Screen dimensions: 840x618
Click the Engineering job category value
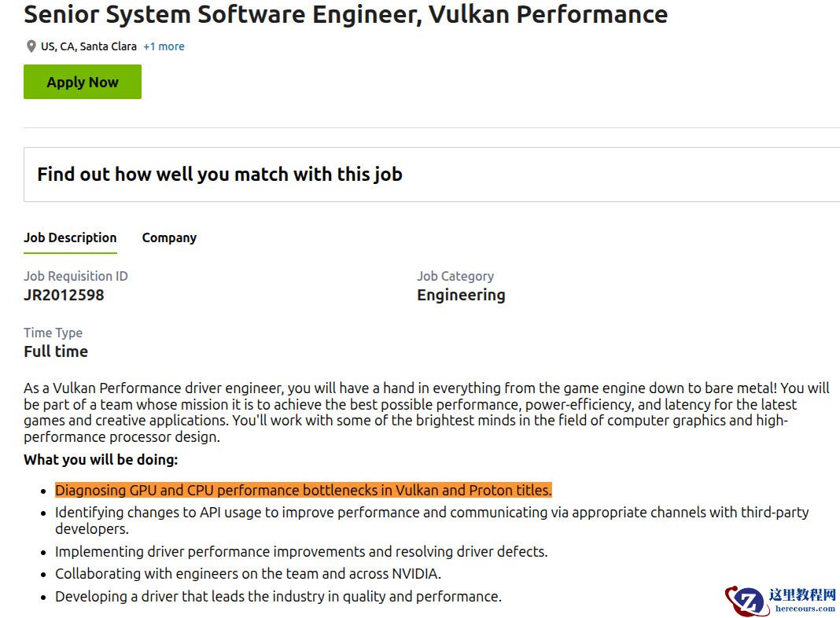(461, 295)
